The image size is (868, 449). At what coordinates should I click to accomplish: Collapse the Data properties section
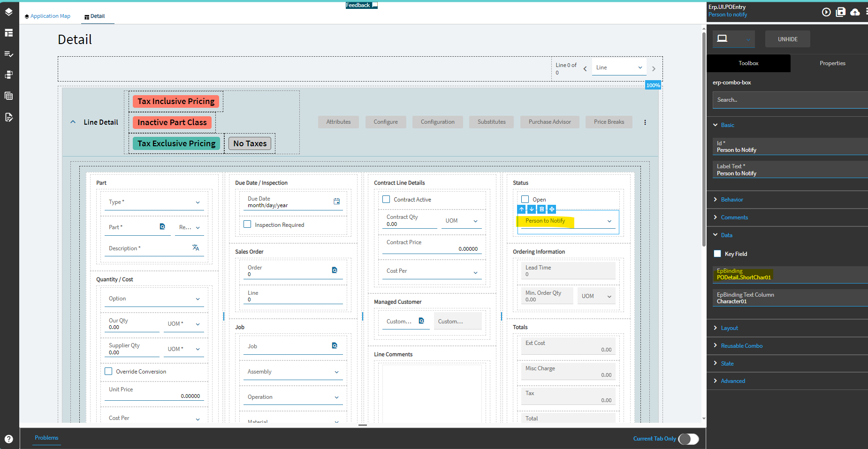coord(722,235)
